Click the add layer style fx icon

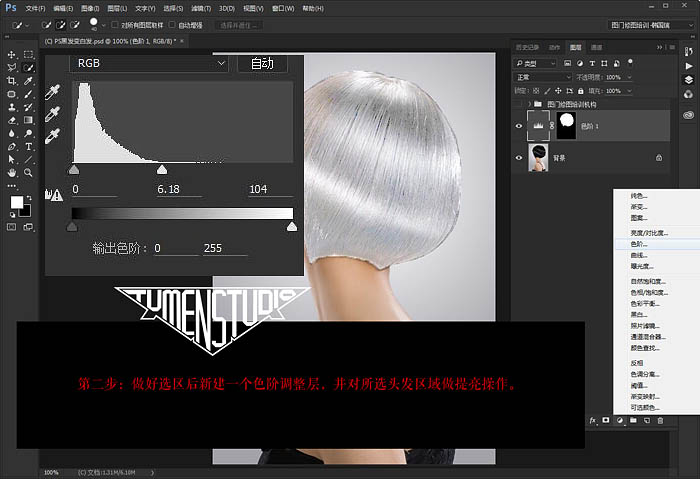click(x=592, y=421)
